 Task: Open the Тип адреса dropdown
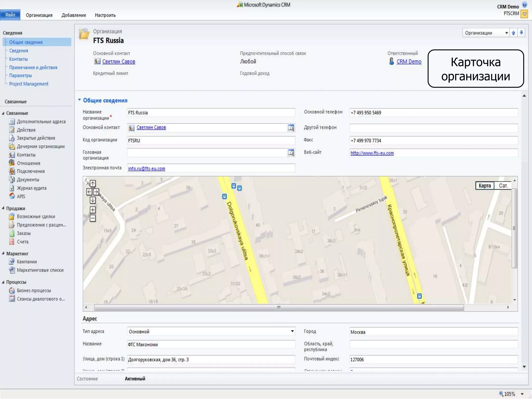click(x=292, y=331)
